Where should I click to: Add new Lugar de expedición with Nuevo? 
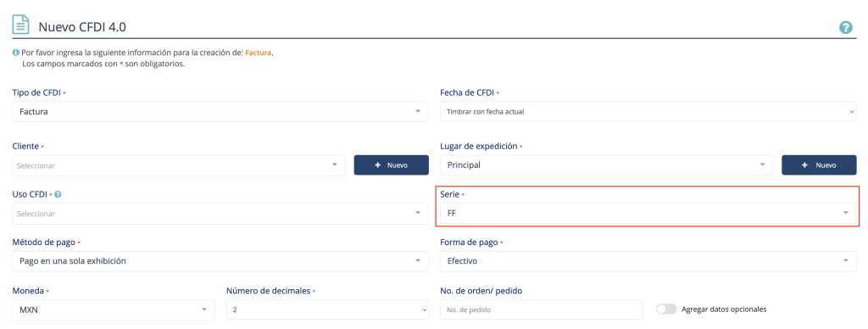[819, 164]
